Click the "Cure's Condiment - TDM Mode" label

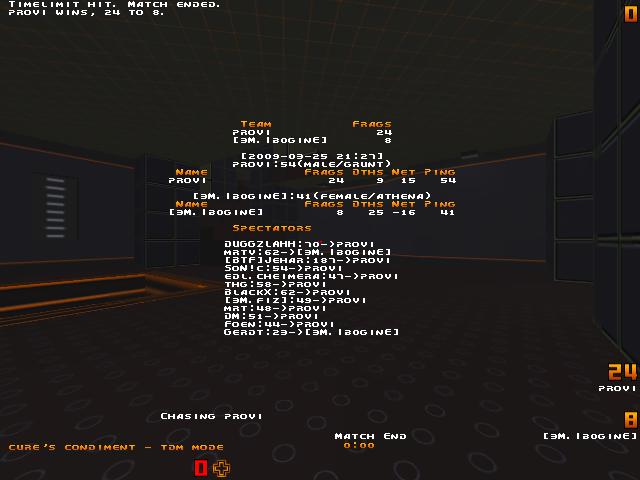[x=87, y=447]
